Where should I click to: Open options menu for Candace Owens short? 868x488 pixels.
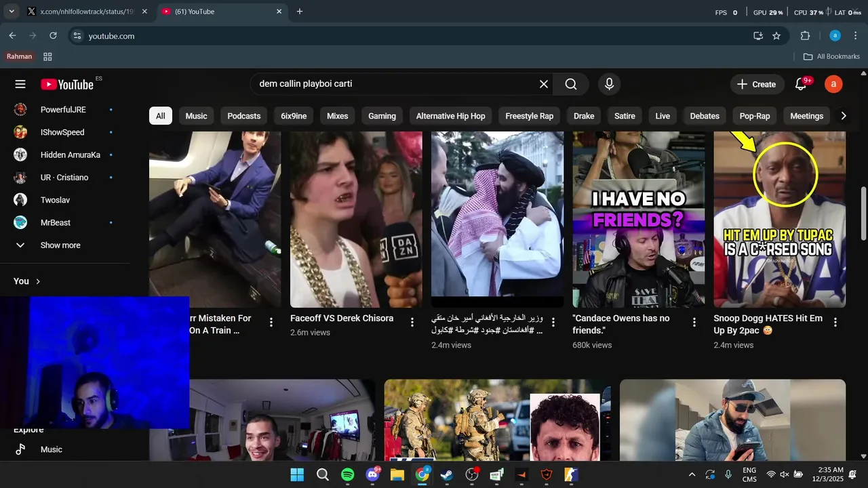(694, 322)
